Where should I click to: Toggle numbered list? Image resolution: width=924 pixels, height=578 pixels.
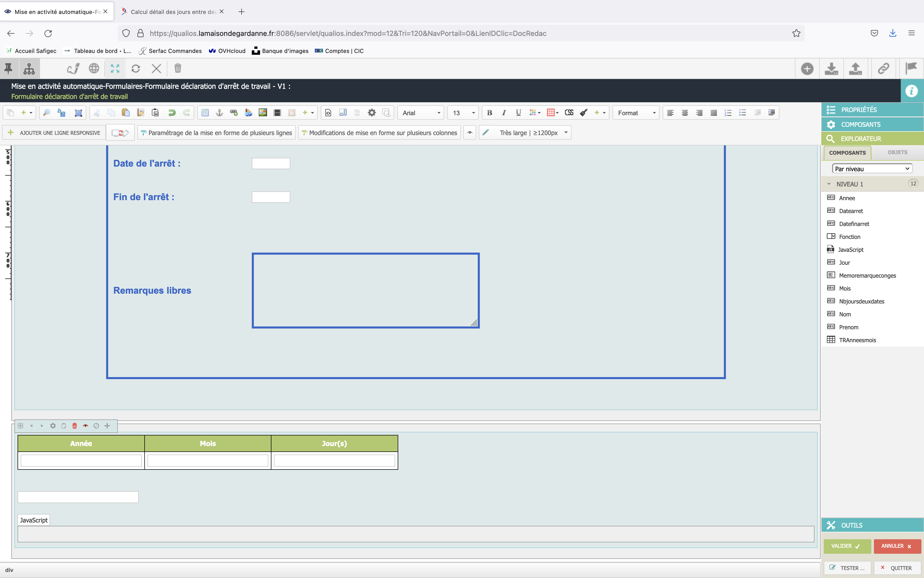pyautogui.click(x=728, y=113)
